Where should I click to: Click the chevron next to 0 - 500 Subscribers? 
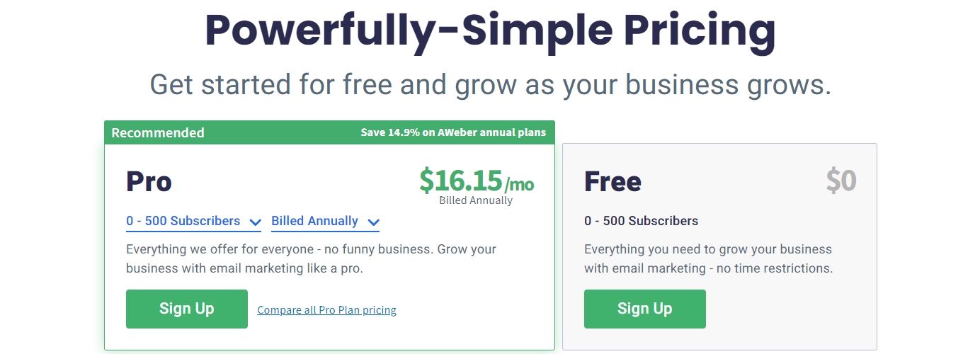coord(255,222)
